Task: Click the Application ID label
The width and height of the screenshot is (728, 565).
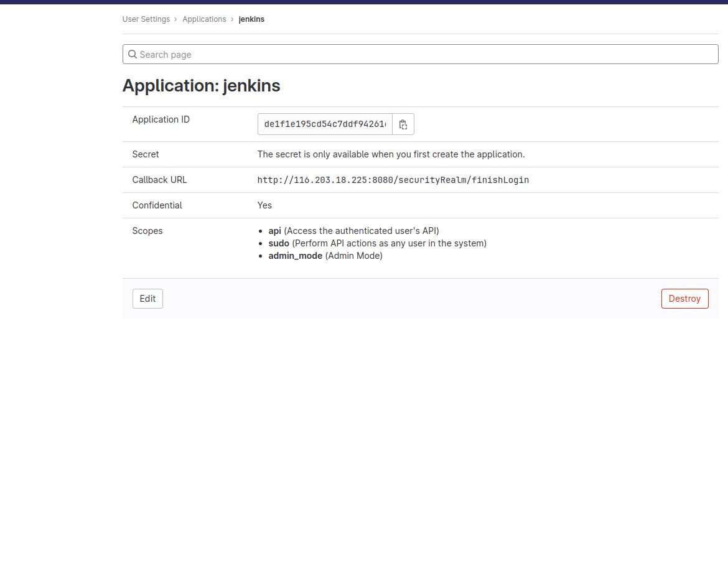Action: click(161, 119)
